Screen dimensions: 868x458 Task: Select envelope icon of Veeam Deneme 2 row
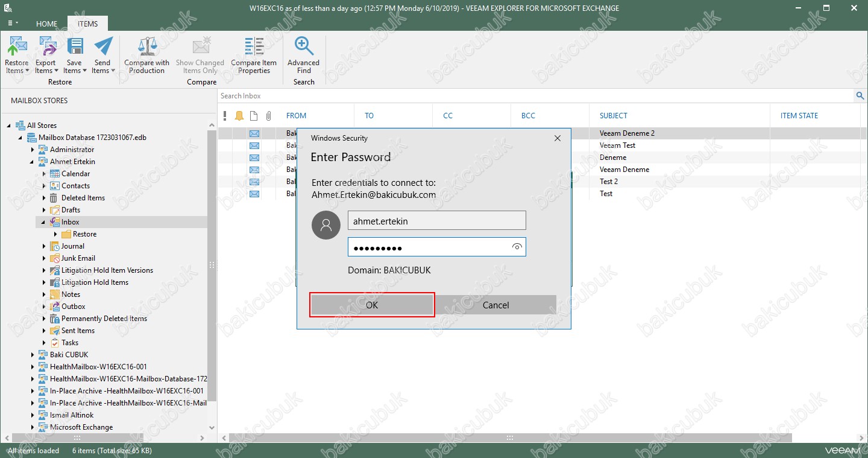[x=254, y=133]
